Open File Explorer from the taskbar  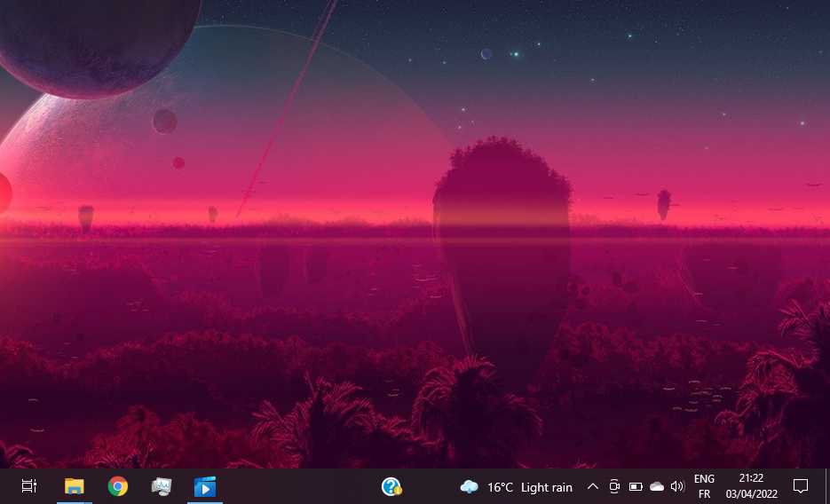[74, 486]
